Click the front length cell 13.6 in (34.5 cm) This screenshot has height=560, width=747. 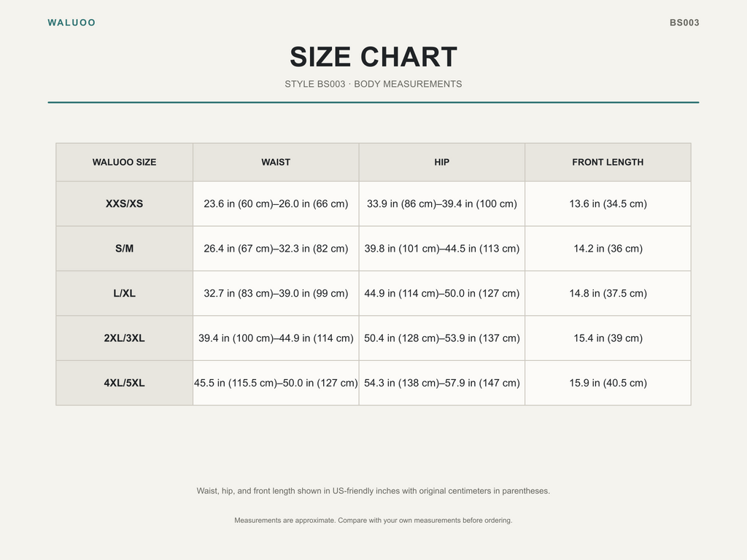[x=608, y=204]
